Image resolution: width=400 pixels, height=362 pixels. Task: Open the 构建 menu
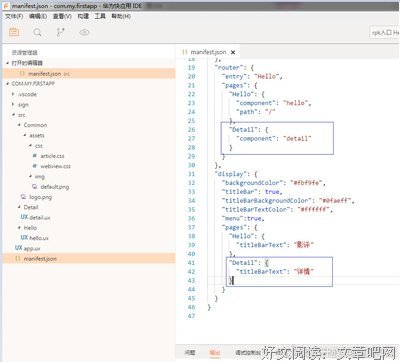[83, 16]
